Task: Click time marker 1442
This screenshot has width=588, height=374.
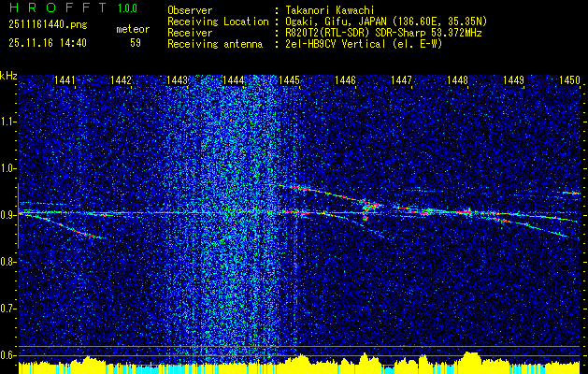Action: pos(122,79)
